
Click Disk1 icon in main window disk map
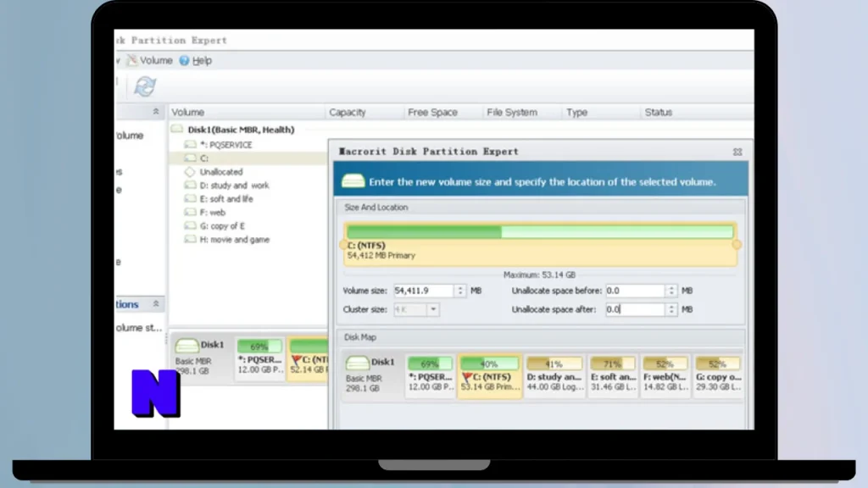(187, 346)
